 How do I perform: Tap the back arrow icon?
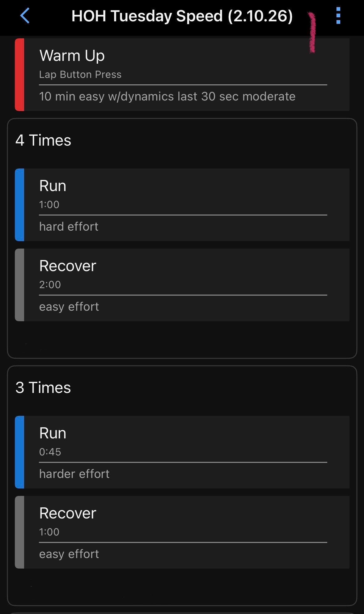coord(25,16)
